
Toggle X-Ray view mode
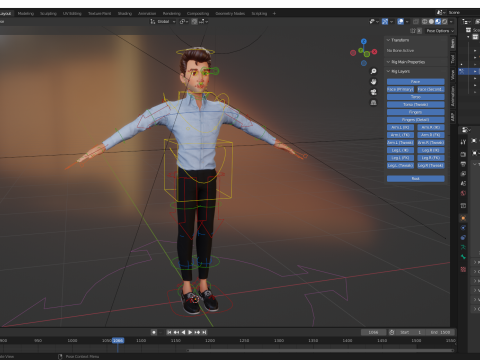416,21
